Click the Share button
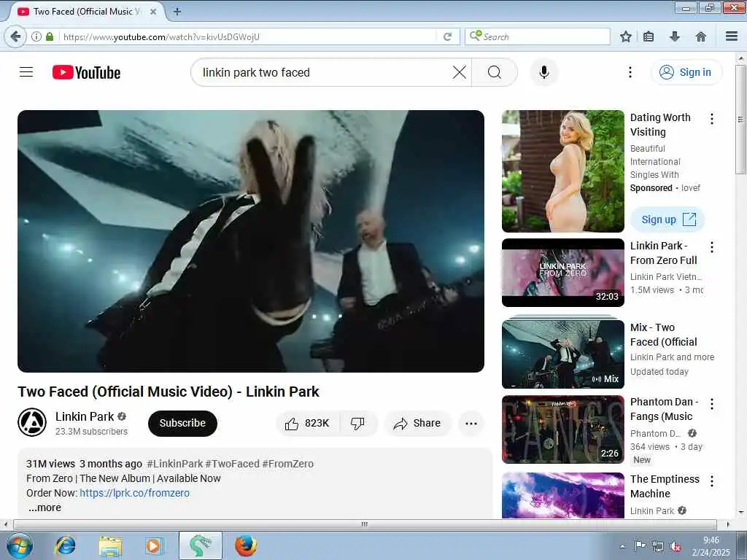The height and width of the screenshot is (560, 747). [x=417, y=424]
